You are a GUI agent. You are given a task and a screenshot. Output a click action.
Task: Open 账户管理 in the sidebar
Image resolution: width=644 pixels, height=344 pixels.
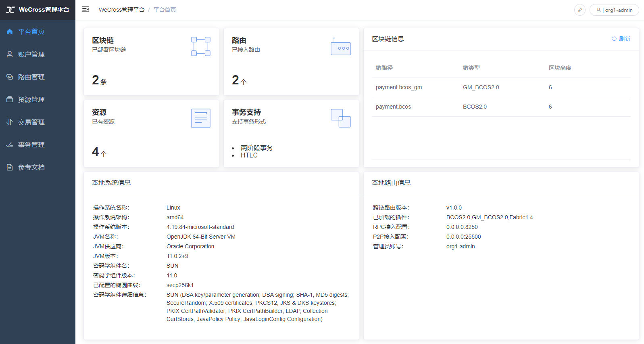[38, 54]
